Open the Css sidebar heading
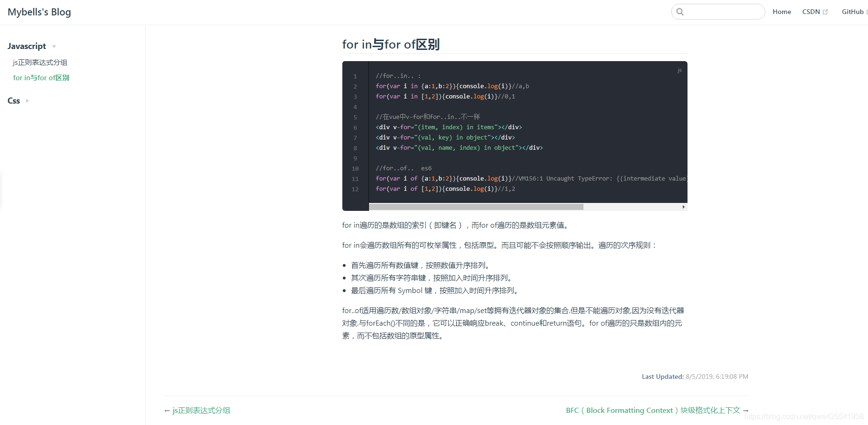Viewport: 868px width, 425px height. click(x=14, y=101)
